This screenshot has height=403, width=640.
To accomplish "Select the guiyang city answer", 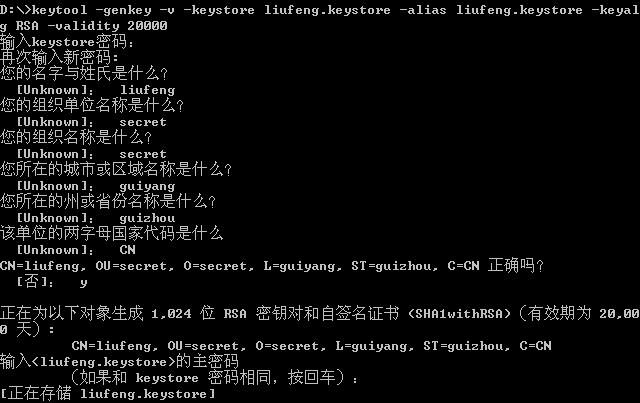I will click(x=147, y=186).
